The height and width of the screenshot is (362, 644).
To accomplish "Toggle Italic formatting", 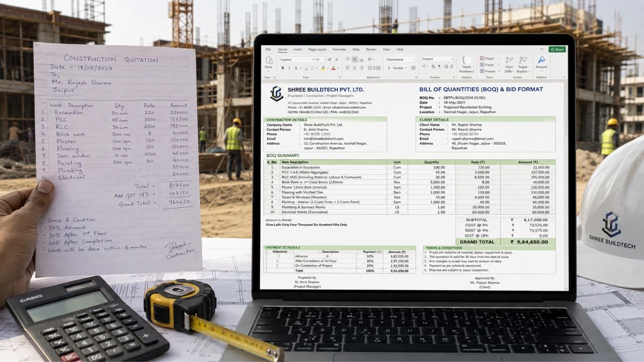I will (289, 68).
